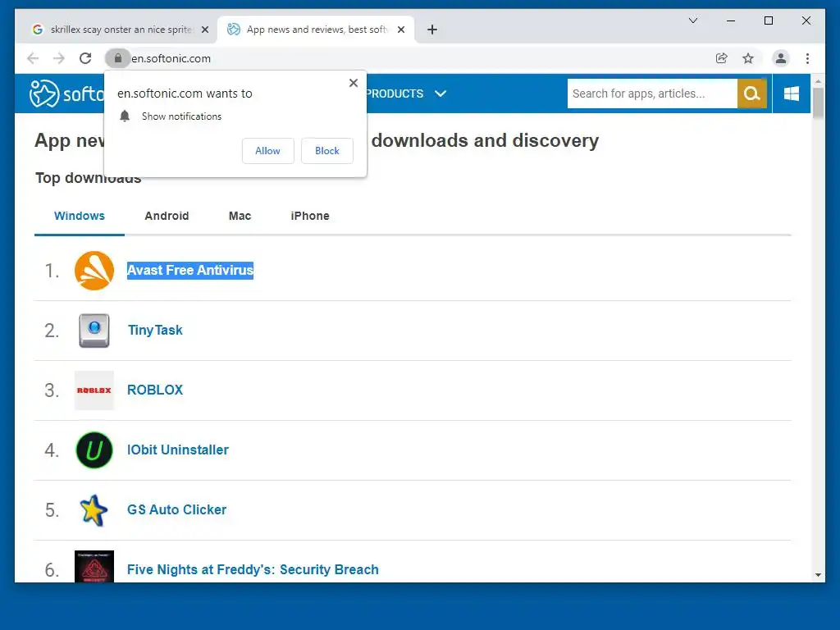Close the skrillex Google search tab
The image size is (840, 630).
[x=204, y=30]
